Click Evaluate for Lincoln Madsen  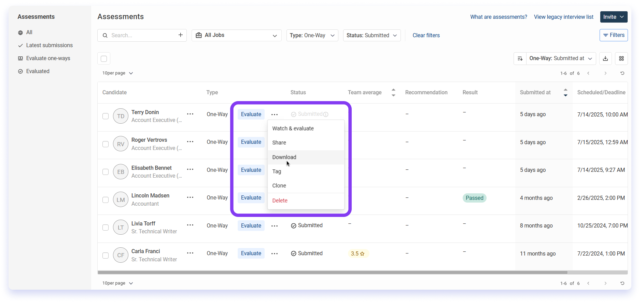pyautogui.click(x=251, y=198)
